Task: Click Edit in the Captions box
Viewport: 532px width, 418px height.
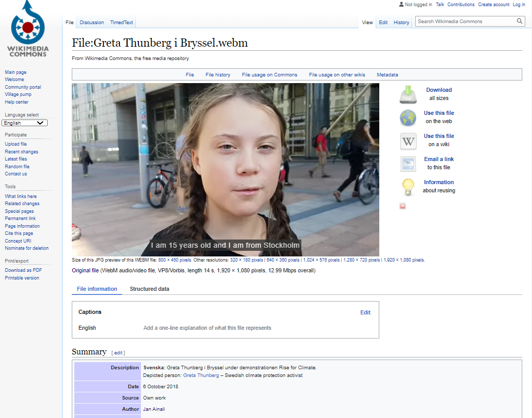Action: pyautogui.click(x=365, y=312)
